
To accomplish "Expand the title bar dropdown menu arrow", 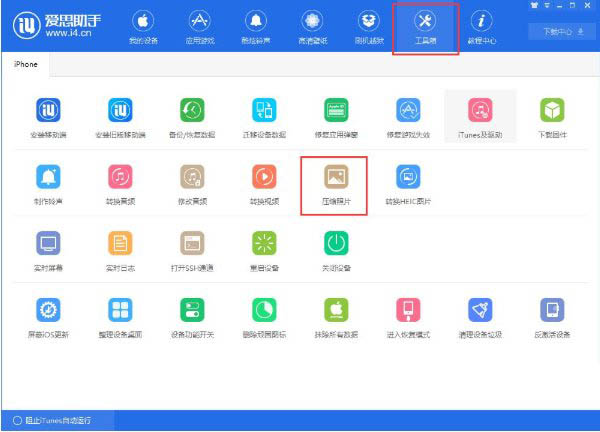I will click(x=547, y=5).
